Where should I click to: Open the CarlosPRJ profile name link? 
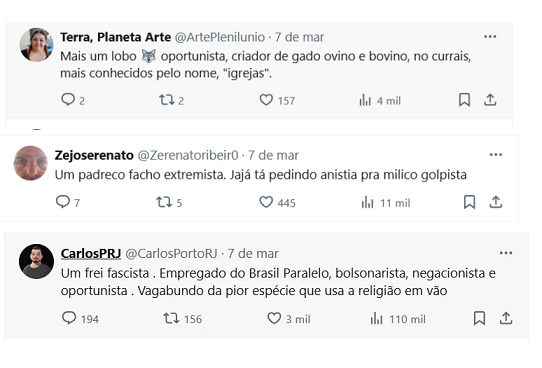[x=91, y=254]
